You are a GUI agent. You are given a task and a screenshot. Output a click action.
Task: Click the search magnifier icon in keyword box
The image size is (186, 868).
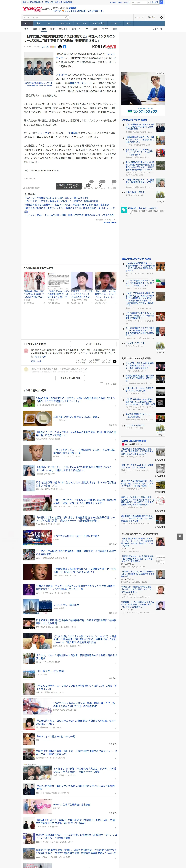(x=66, y=18)
